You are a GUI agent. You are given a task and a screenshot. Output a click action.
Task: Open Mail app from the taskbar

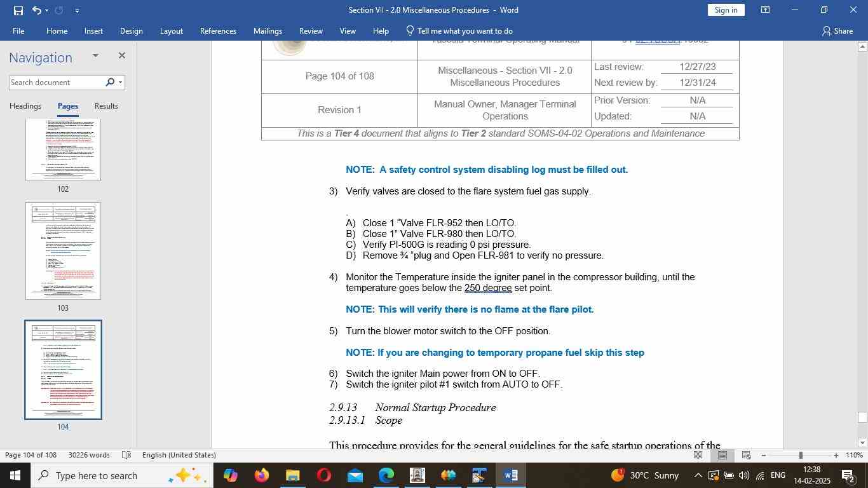coord(355,475)
